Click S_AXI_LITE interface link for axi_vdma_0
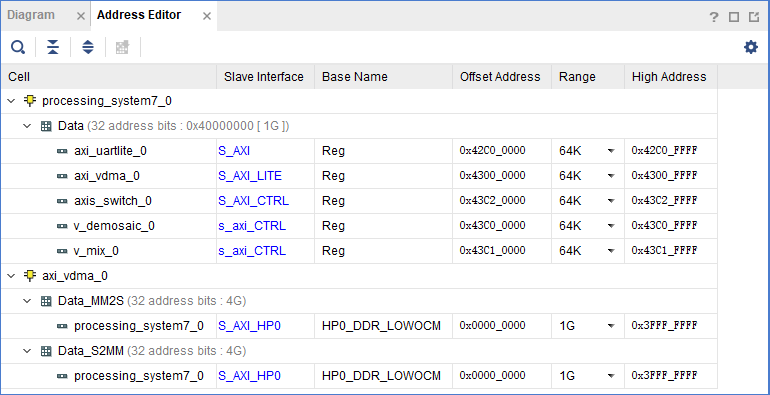 pos(250,176)
